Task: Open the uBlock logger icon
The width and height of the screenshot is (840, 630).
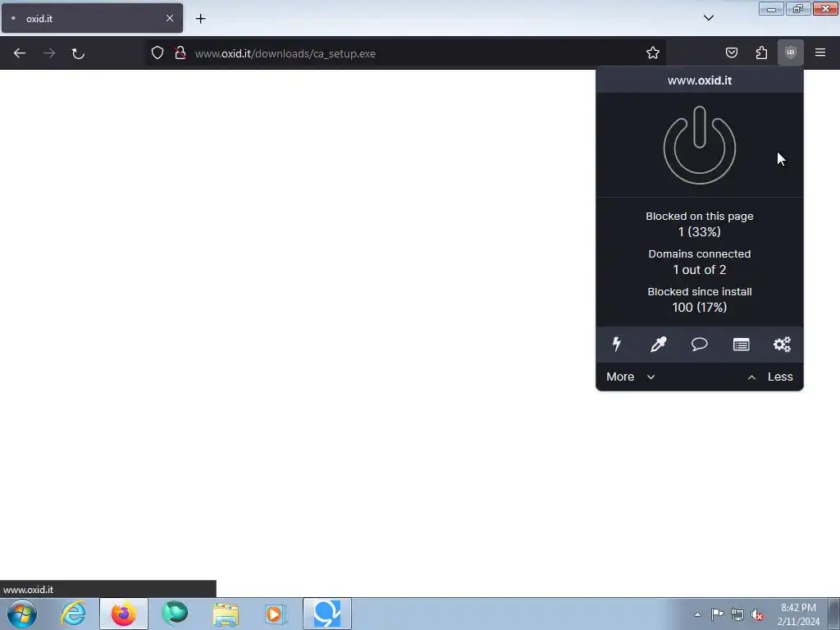Action: pos(741,345)
